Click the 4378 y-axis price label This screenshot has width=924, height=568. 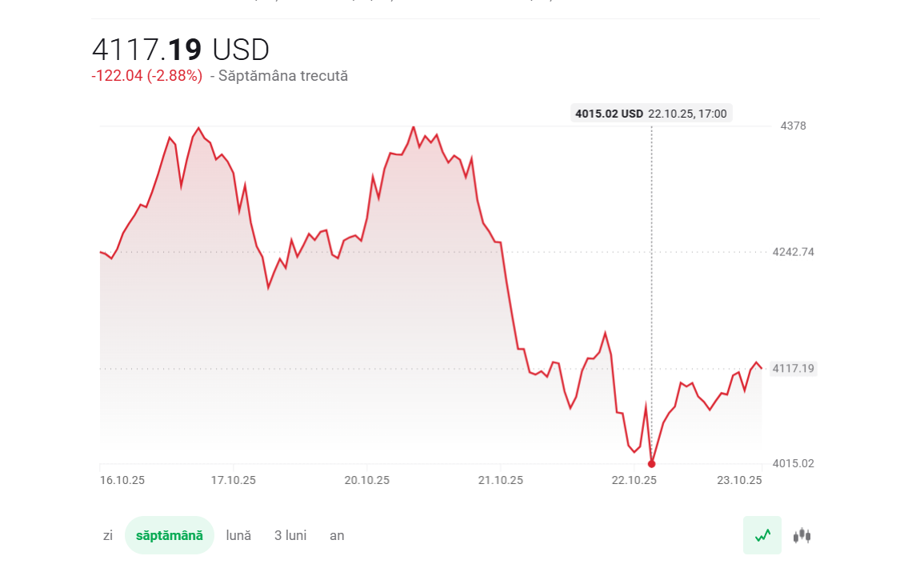click(793, 126)
